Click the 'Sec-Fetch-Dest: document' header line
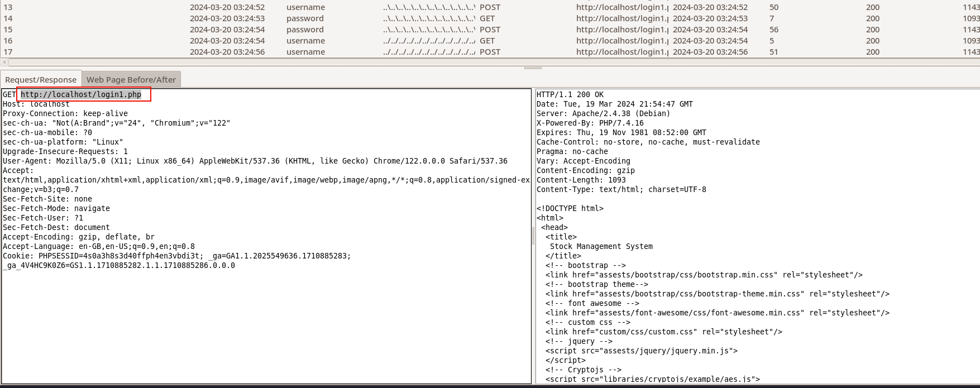The width and height of the screenshot is (980, 388). click(56, 227)
